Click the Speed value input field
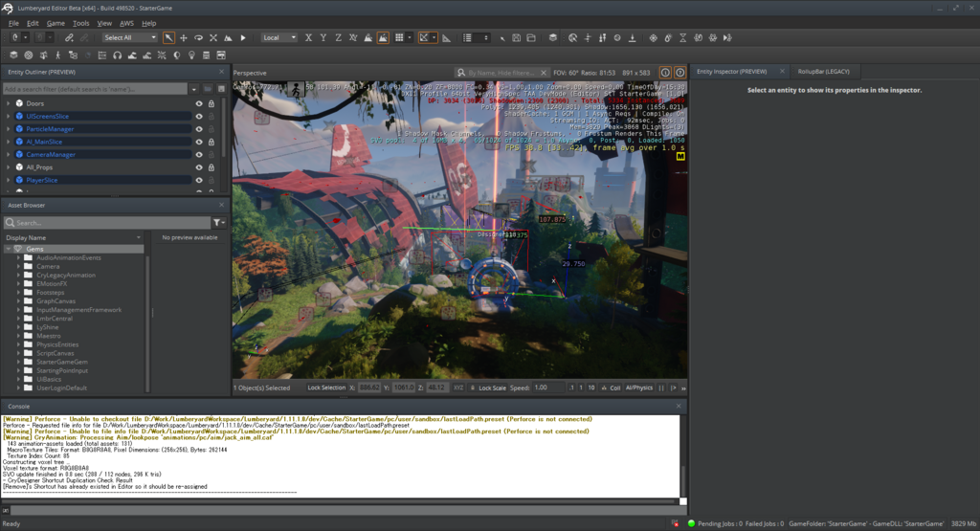Screen dimensions: 980x531 point(548,387)
